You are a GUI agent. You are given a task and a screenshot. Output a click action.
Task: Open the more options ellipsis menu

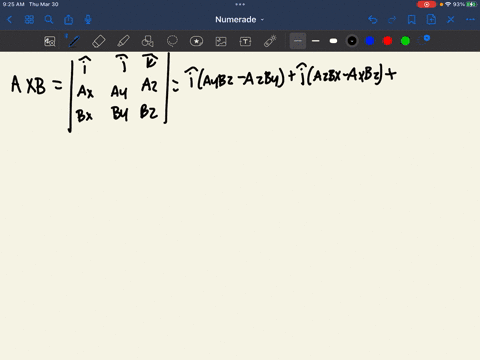(x=470, y=20)
